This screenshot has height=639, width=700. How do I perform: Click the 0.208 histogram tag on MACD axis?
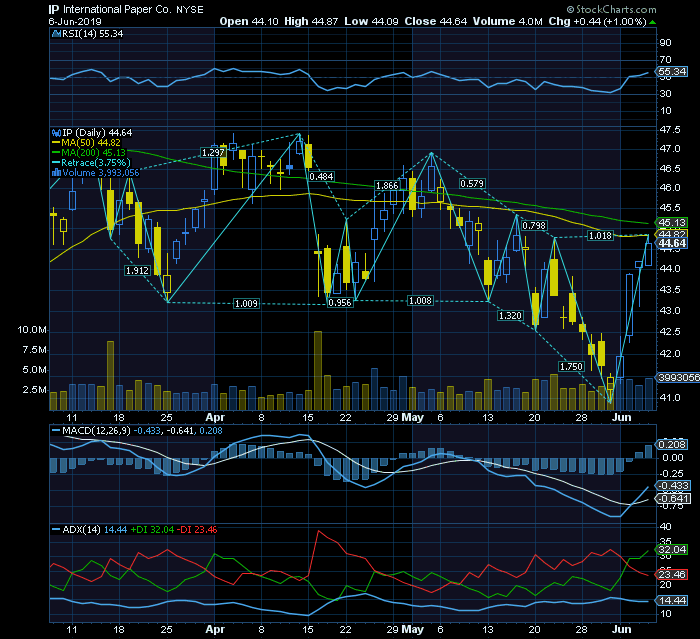672,444
